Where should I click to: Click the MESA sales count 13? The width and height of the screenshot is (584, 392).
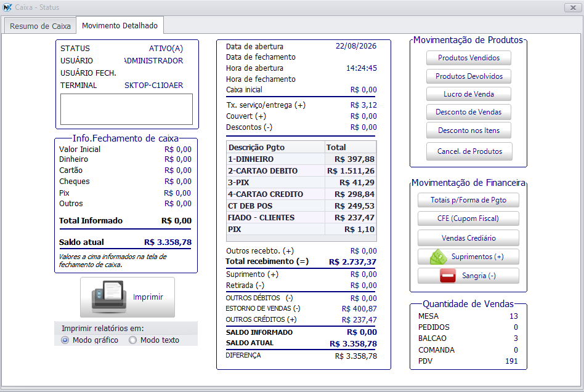[514, 316]
